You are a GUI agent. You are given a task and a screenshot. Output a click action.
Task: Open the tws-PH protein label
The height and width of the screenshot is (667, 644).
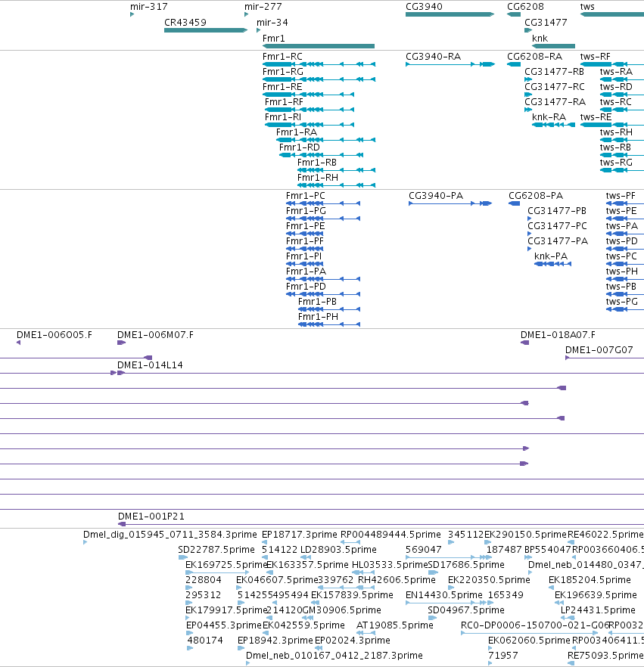(x=621, y=271)
